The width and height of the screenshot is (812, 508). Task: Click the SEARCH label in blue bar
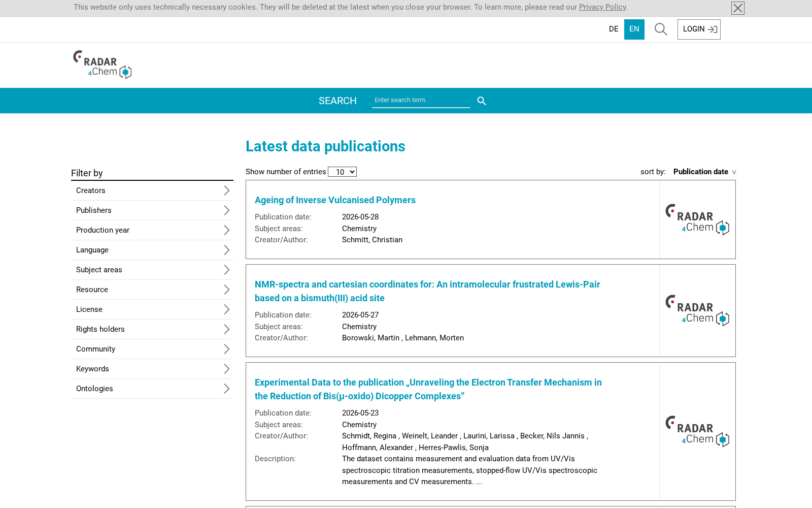pyautogui.click(x=337, y=101)
